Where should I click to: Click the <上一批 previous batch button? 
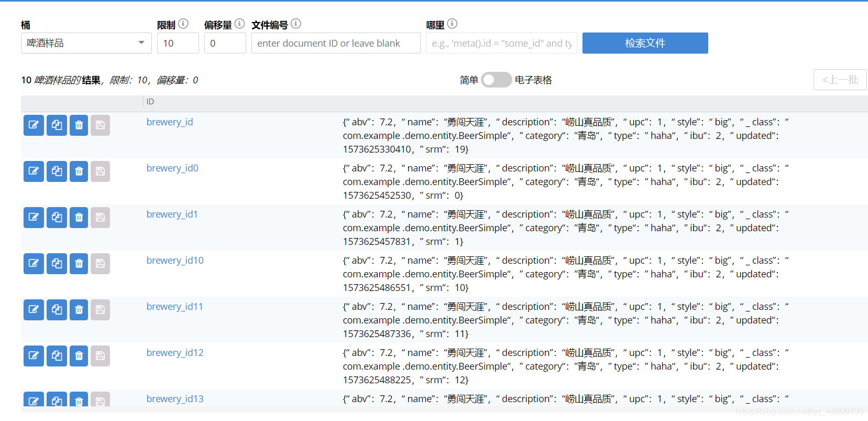[840, 80]
